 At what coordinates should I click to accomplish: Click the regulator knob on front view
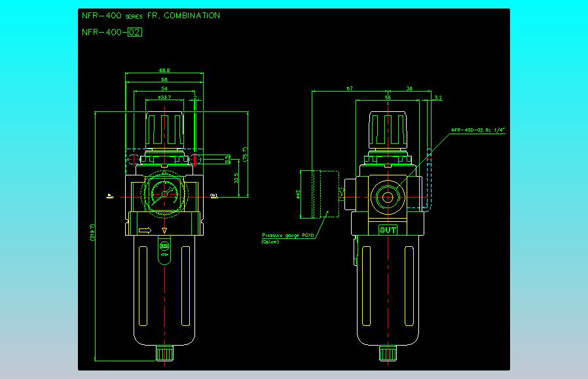pyautogui.click(x=164, y=130)
